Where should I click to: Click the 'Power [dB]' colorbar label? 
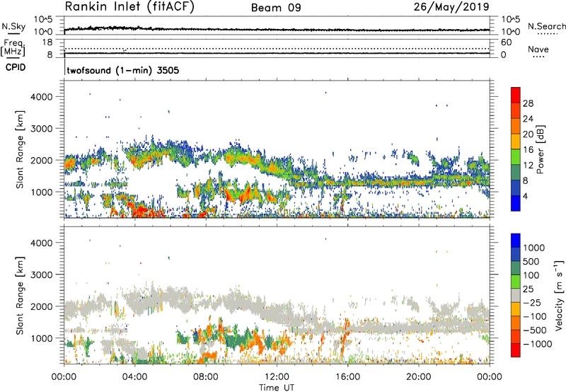click(x=540, y=149)
